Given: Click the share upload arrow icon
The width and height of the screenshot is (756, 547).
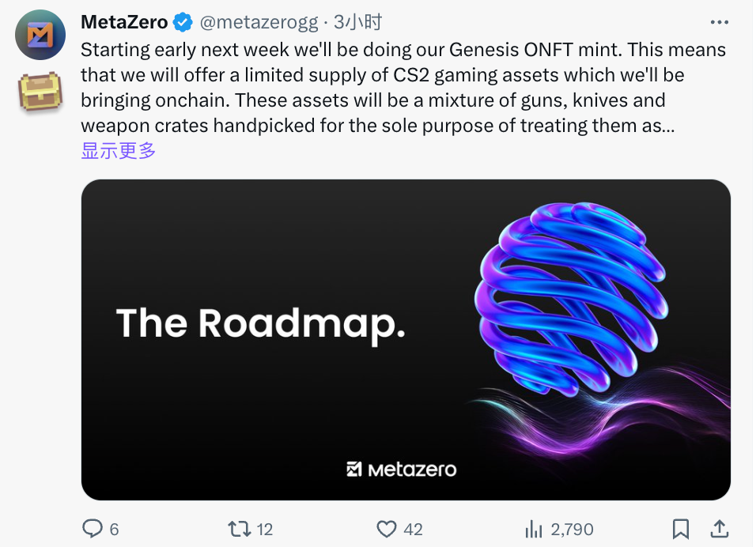Looking at the screenshot, I should pos(719,528).
